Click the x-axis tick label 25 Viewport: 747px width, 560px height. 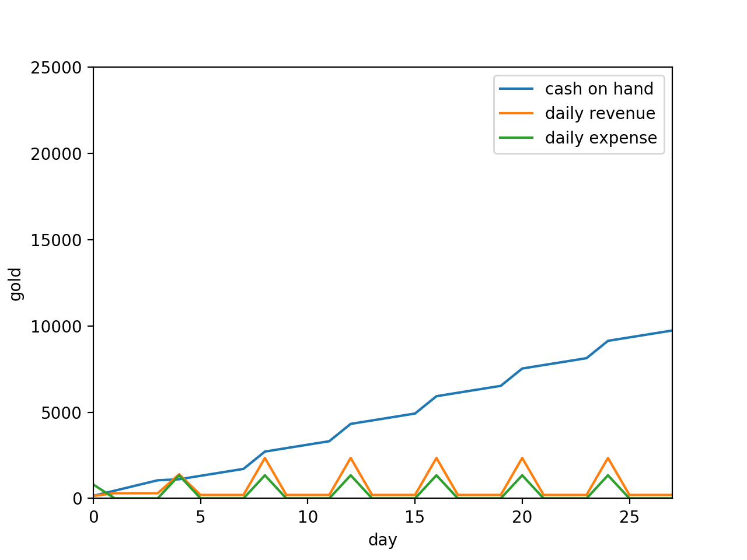click(x=629, y=517)
